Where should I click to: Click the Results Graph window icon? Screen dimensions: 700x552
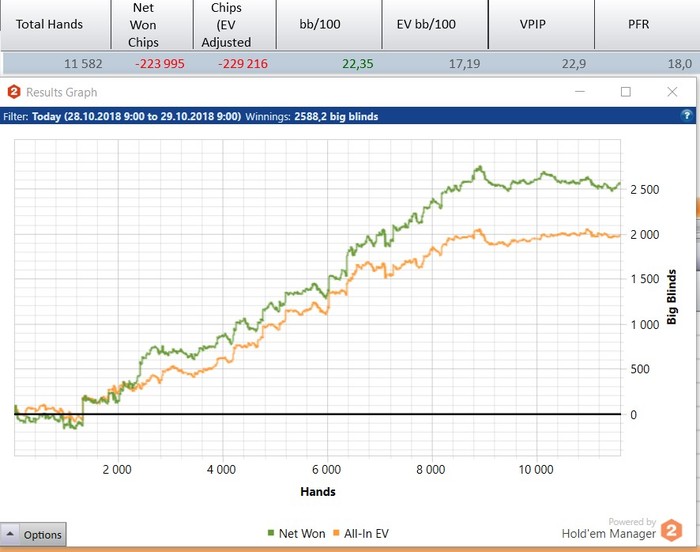14,92
